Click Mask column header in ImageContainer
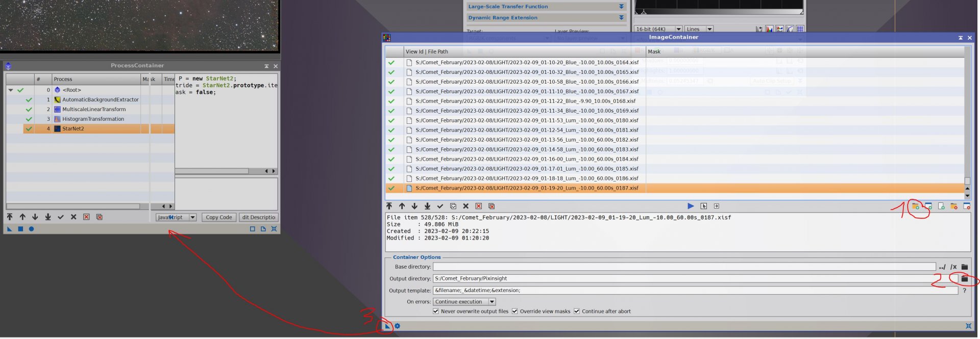This screenshot has width=980, height=339. click(805, 51)
